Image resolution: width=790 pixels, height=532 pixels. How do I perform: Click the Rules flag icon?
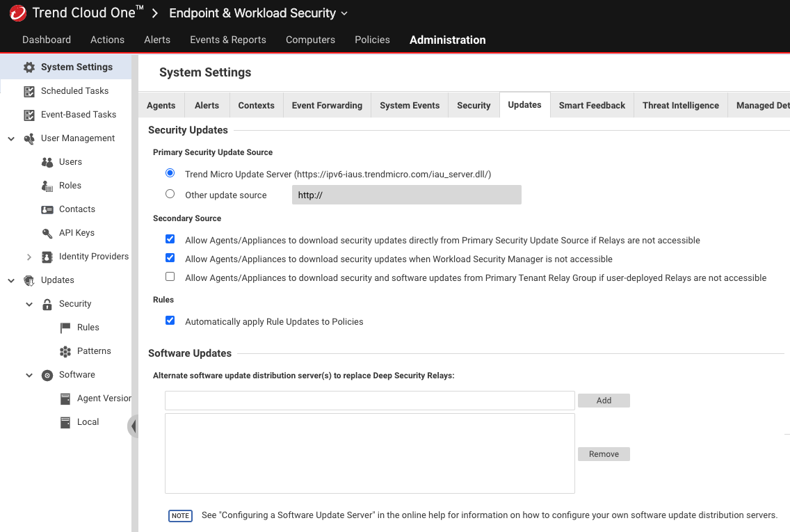click(x=65, y=328)
